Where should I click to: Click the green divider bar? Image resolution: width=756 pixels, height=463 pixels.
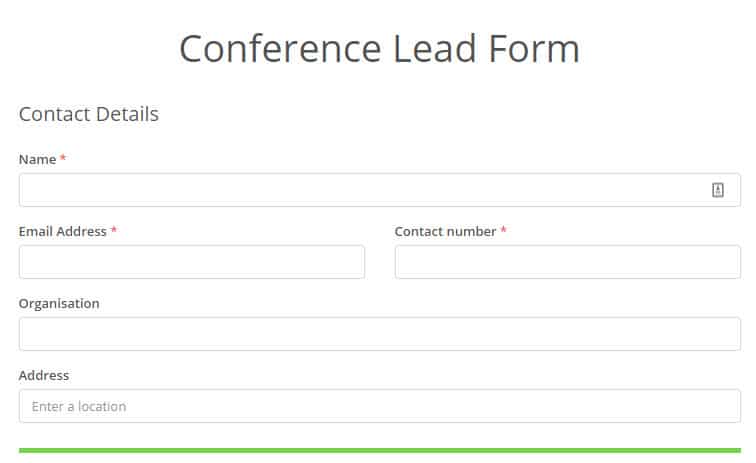pos(379,450)
